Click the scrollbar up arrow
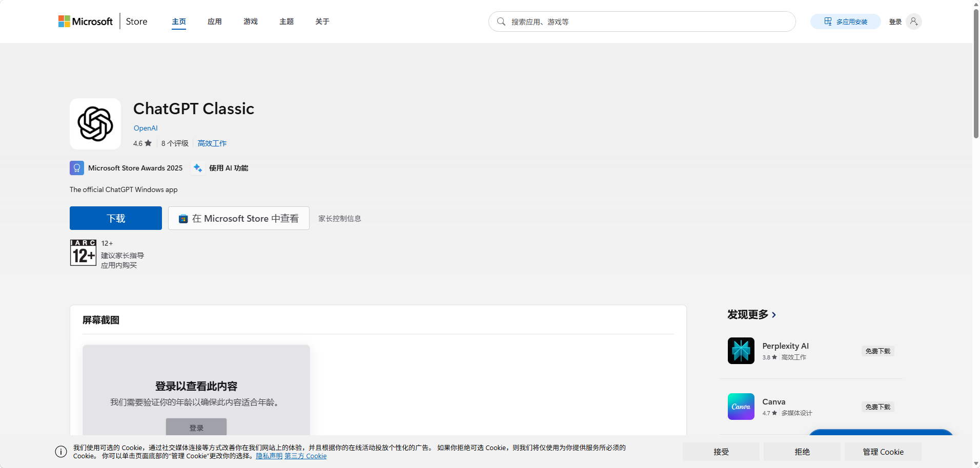The image size is (980, 468). pyautogui.click(x=976, y=4)
